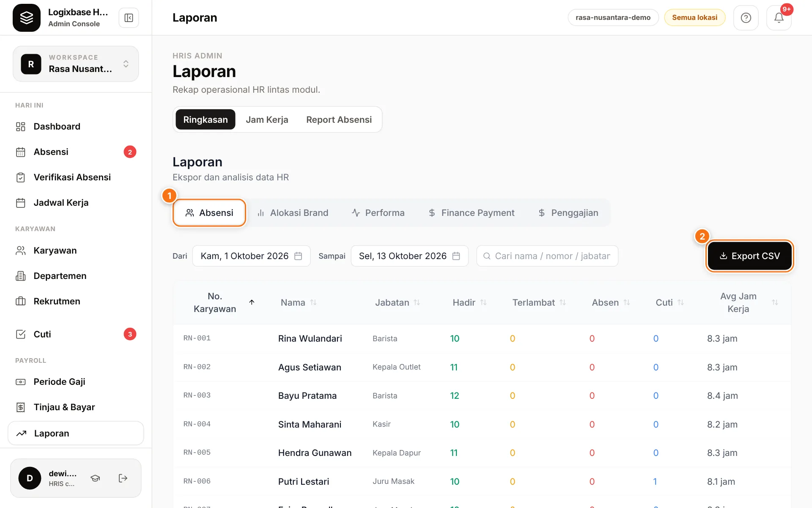Screen dimensions: 812x508
Task: Switch to the Report Absensi tab
Action: (x=339, y=120)
